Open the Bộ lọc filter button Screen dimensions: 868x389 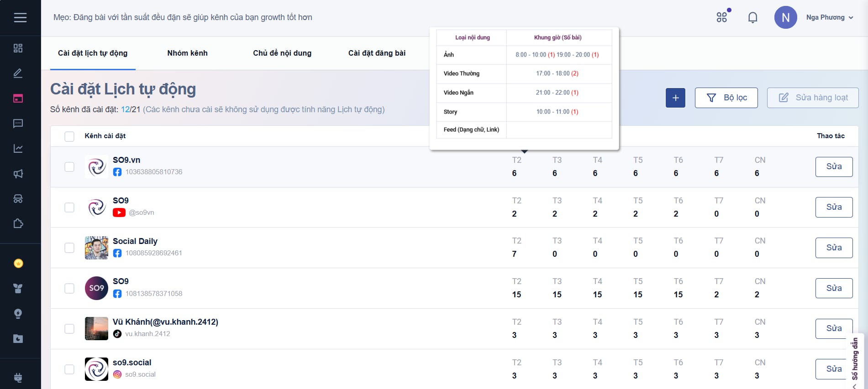(726, 98)
